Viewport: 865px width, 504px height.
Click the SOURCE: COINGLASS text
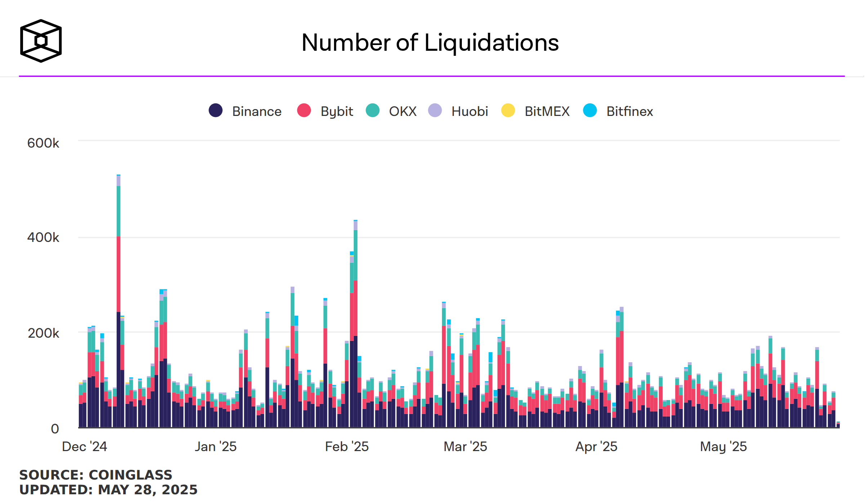[x=96, y=475]
